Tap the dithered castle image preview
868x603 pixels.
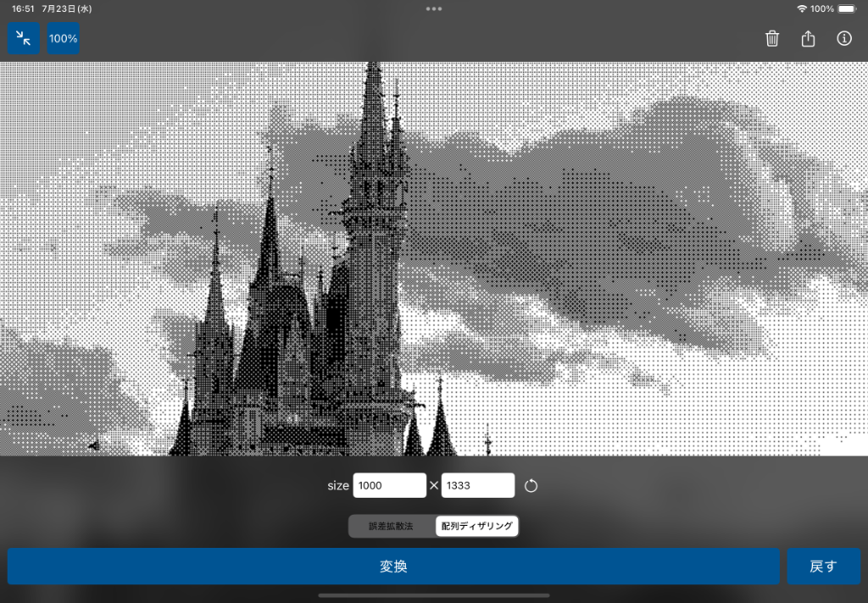coord(434,259)
